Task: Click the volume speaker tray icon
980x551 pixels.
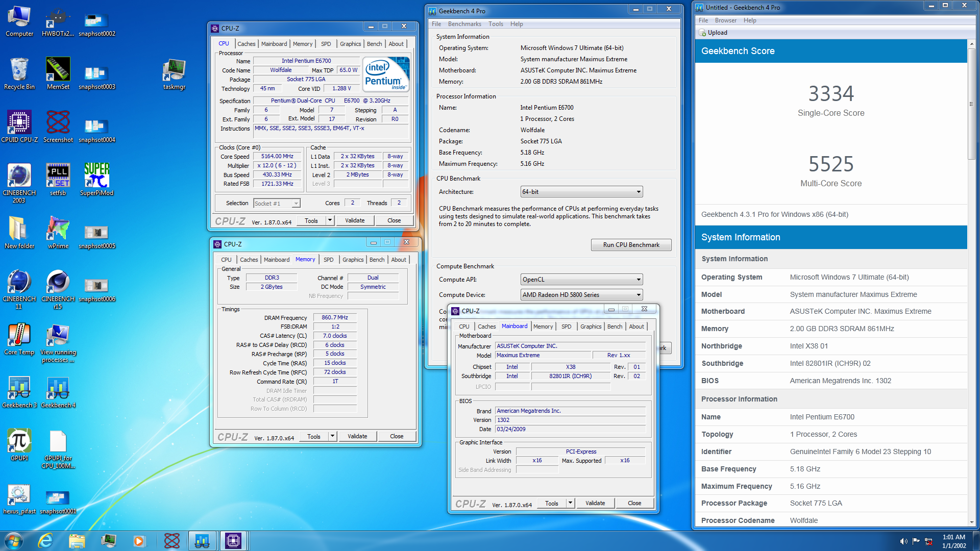Action: tap(903, 541)
